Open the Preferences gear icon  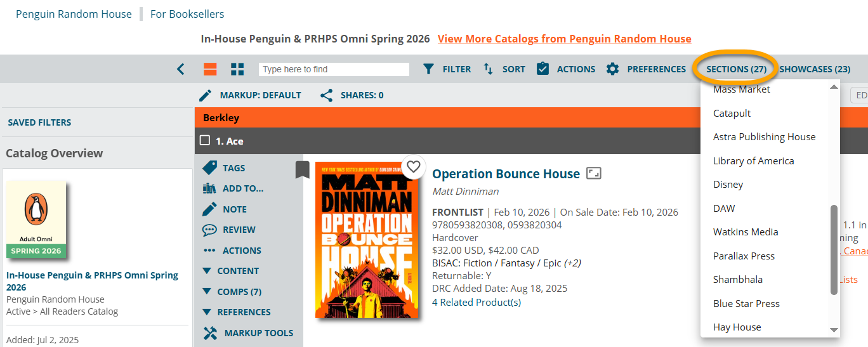coord(612,69)
